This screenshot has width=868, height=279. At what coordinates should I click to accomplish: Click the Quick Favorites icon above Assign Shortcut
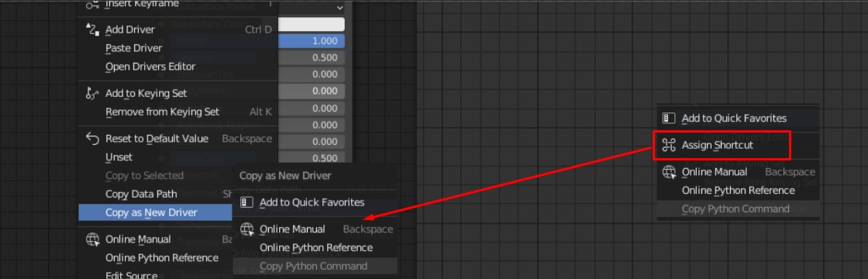669,118
